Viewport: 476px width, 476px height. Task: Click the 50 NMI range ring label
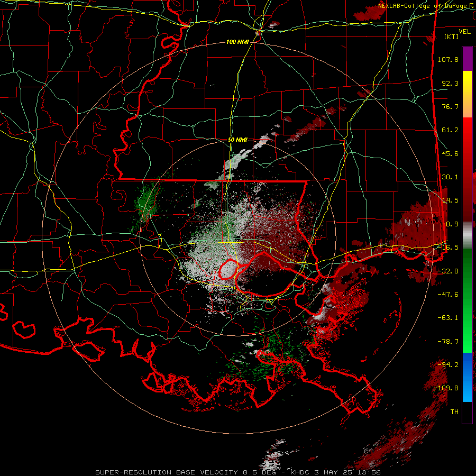pos(237,140)
